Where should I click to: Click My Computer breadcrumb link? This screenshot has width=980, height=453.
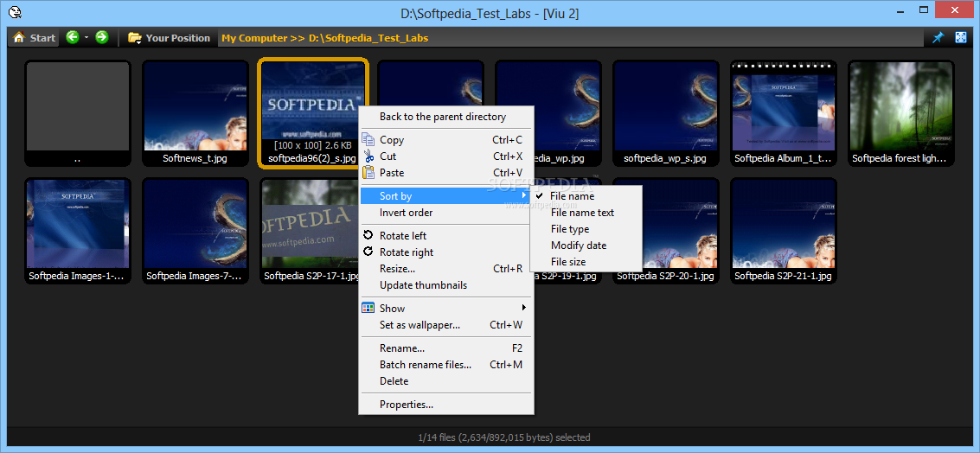[254, 38]
